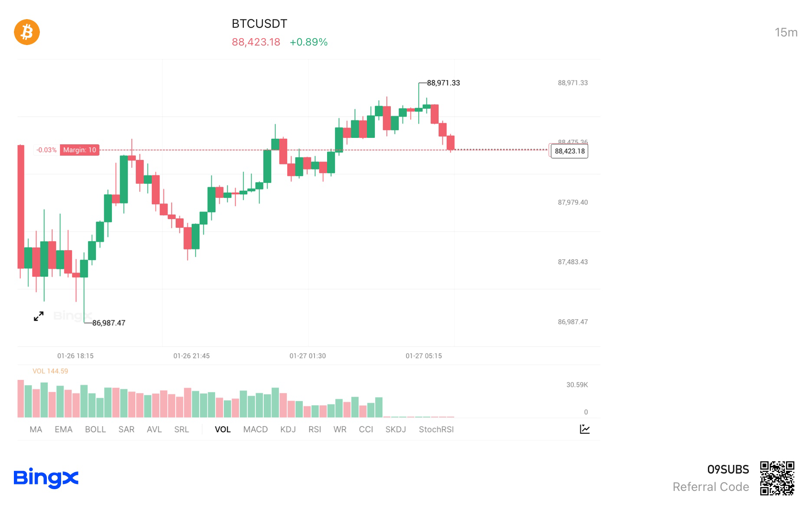Click the current price label 88,423.18
This screenshot has width=812, height=510.
click(x=569, y=152)
